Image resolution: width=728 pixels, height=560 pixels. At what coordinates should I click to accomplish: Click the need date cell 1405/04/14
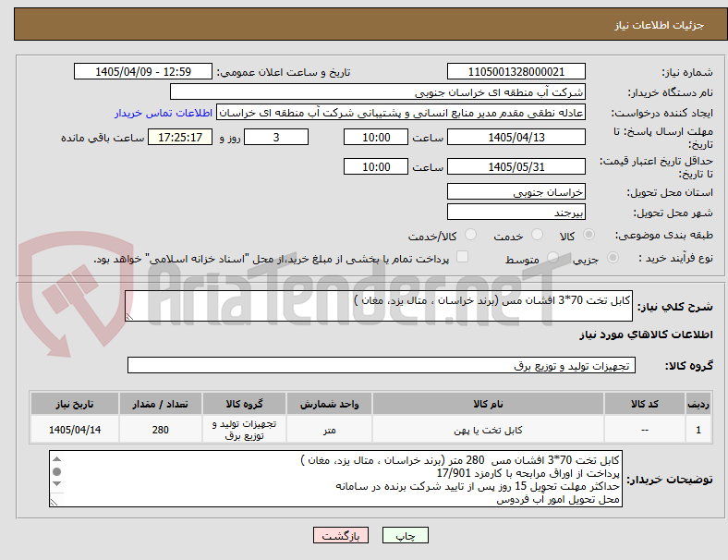point(75,430)
